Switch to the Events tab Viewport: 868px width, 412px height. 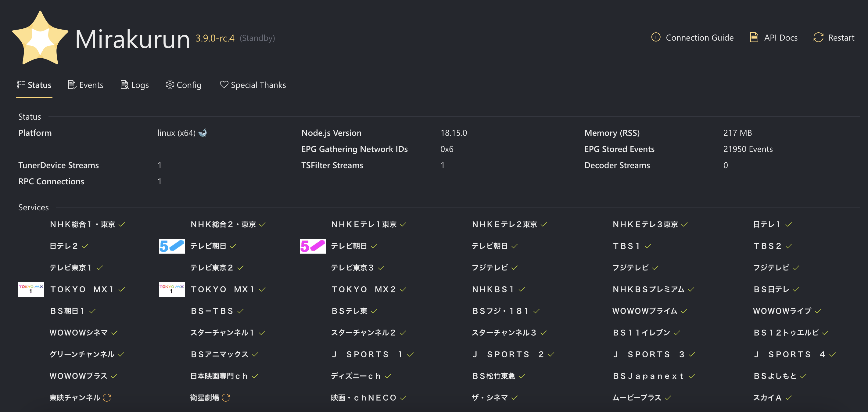pos(86,85)
